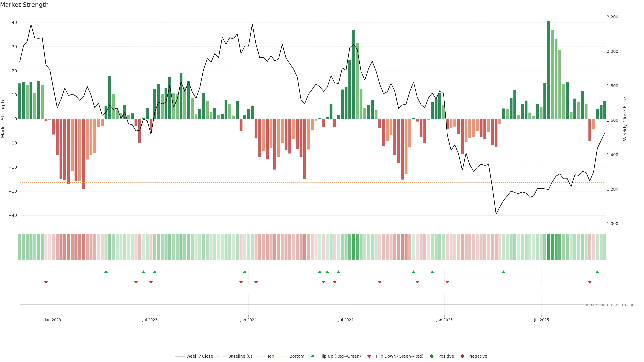The width and height of the screenshot is (644, 362).
Task: Click the source: sharemaestro.com text
Action: (609, 305)
